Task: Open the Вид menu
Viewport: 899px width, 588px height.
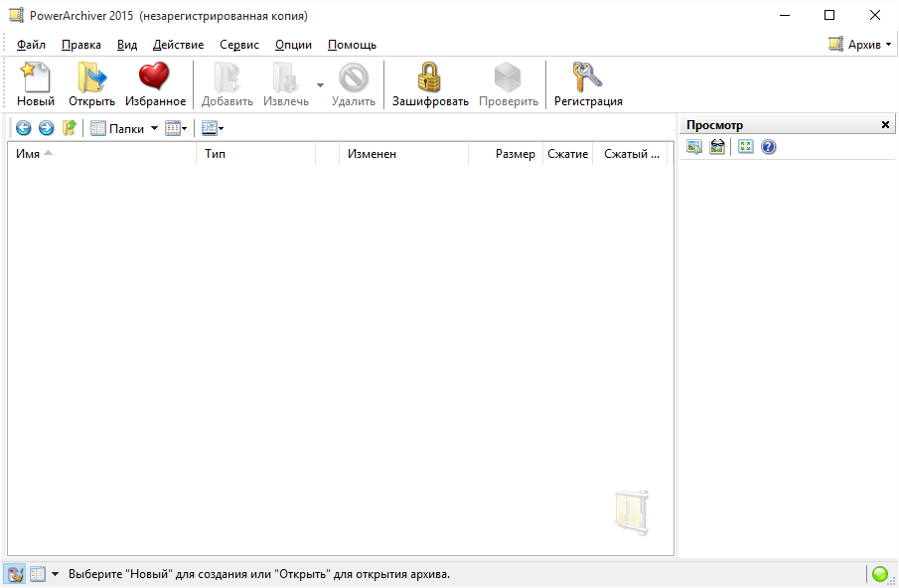Action: [x=127, y=45]
